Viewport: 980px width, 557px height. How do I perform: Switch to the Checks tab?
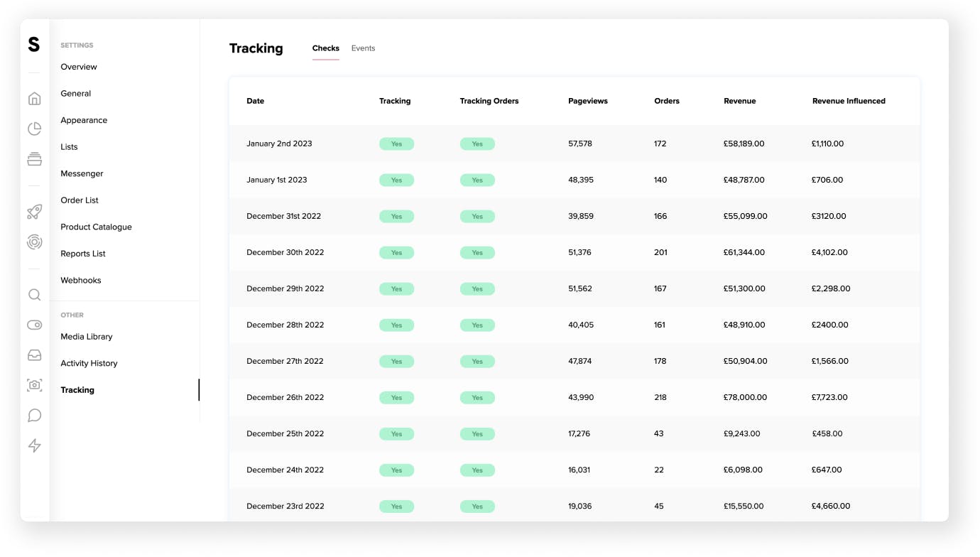326,48
